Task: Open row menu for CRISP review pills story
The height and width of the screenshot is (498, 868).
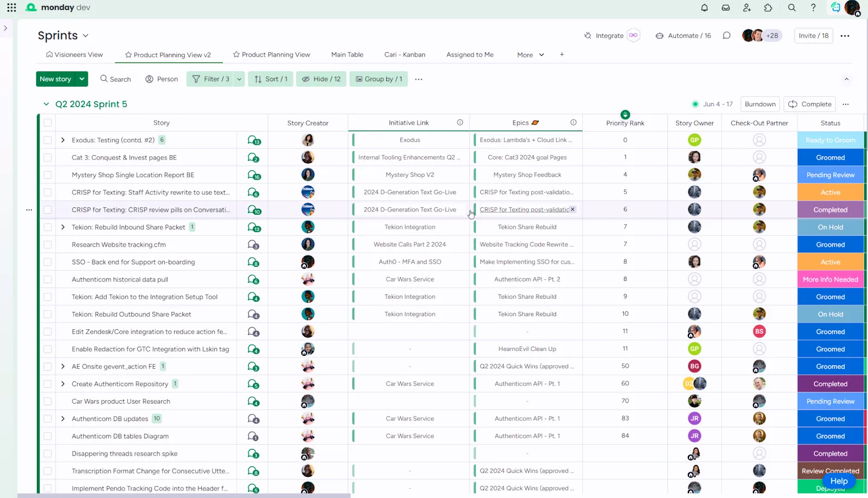Action: (x=29, y=209)
